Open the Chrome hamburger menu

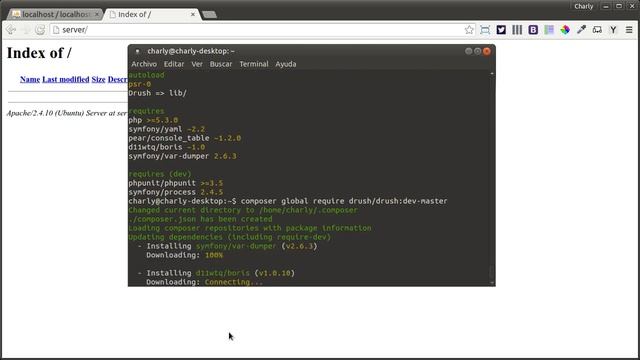(629, 30)
